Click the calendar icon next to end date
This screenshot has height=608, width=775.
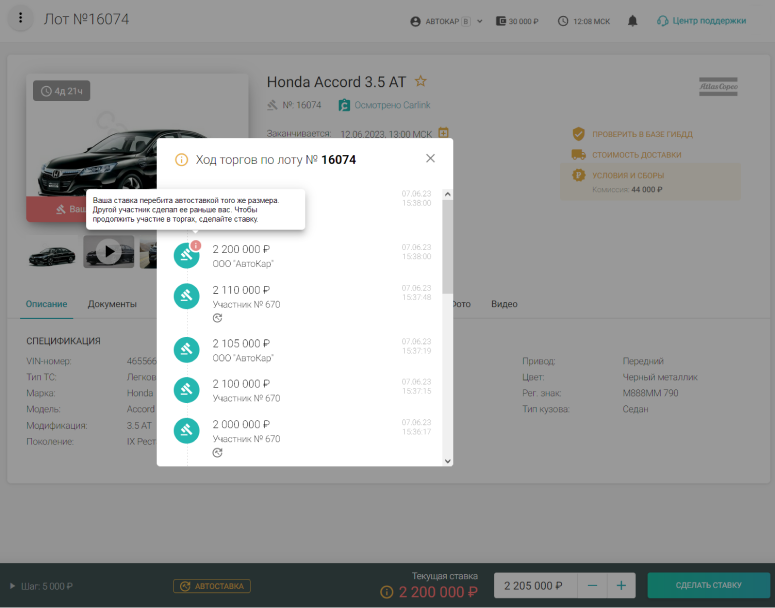444,132
